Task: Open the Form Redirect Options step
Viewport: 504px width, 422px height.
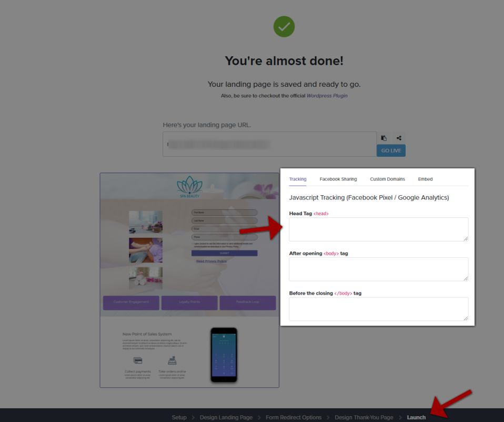Action: [294, 417]
